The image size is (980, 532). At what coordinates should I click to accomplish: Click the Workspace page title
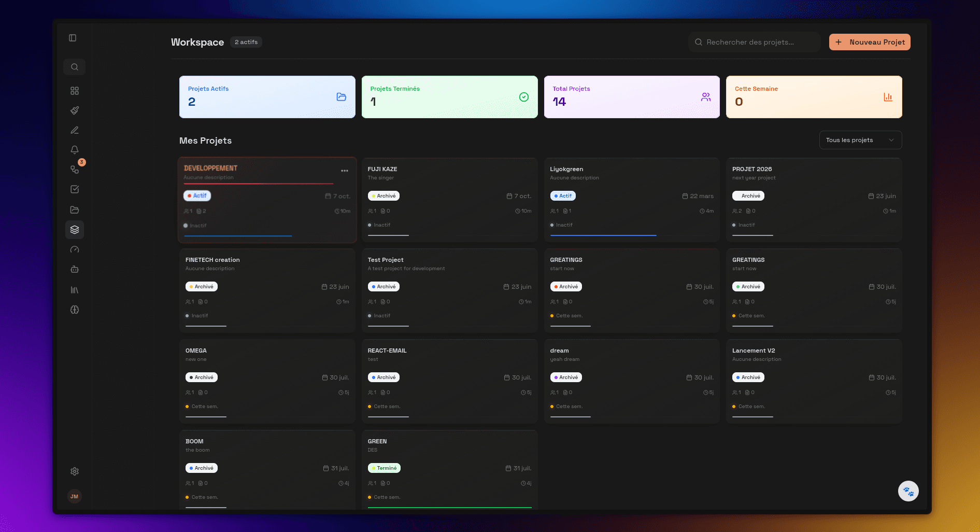[x=197, y=42]
